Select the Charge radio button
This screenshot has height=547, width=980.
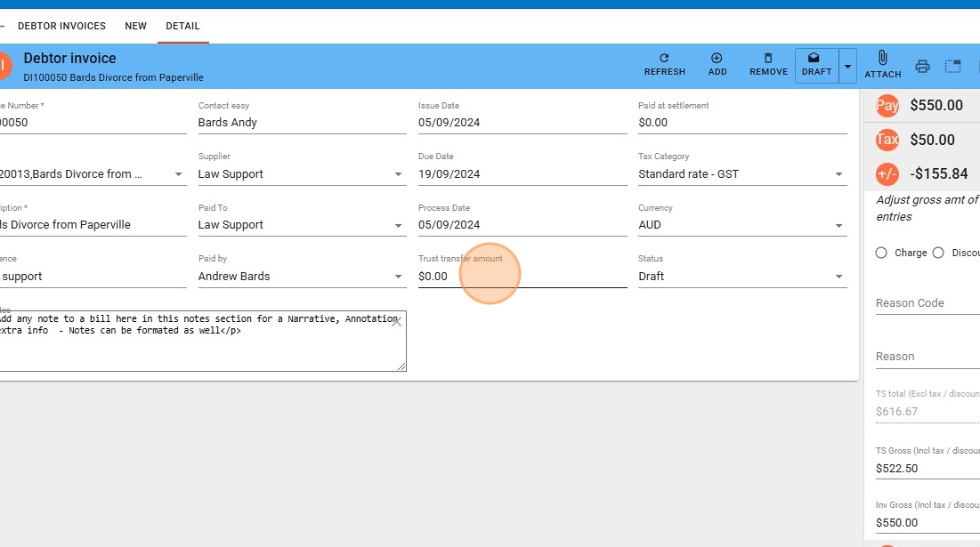(881, 253)
